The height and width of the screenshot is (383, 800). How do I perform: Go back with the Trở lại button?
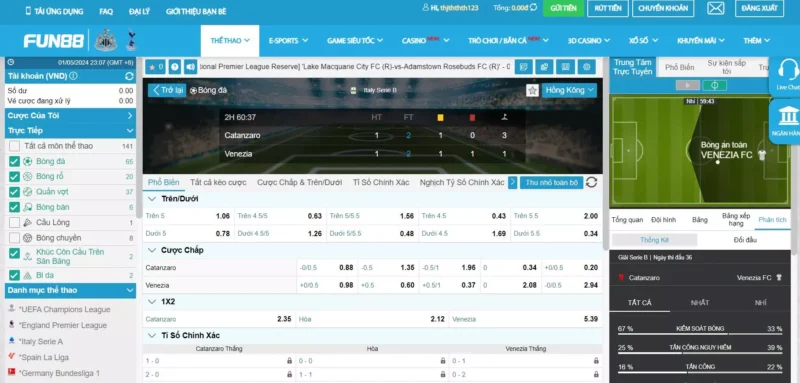coord(167,90)
